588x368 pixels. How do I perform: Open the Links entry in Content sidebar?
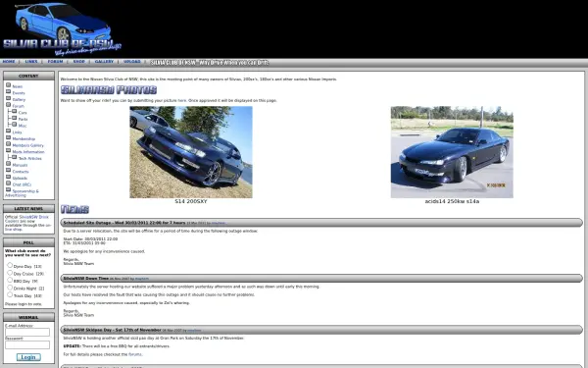[x=17, y=132]
